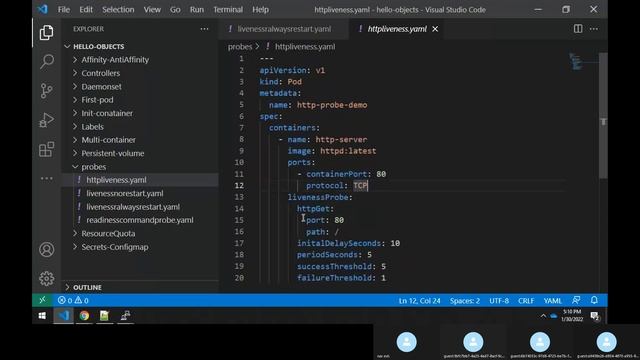Open the Terminal menu
This screenshot has height=360, width=640.
coord(228,9)
